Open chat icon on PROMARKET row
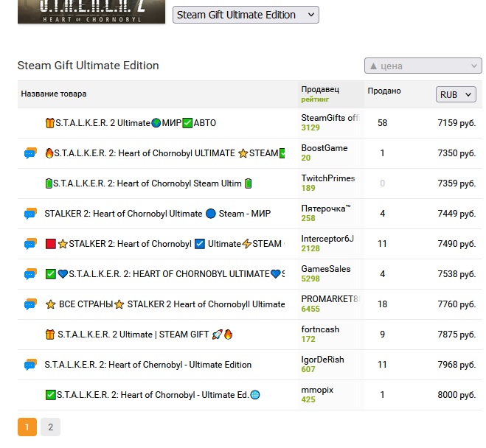The height and width of the screenshot is (448, 486). (x=30, y=304)
